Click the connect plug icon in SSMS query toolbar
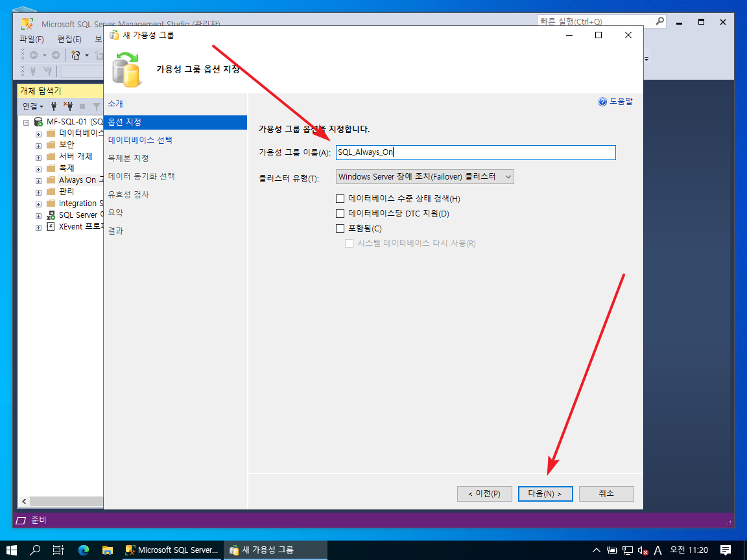The height and width of the screenshot is (560, 747). (33, 71)
